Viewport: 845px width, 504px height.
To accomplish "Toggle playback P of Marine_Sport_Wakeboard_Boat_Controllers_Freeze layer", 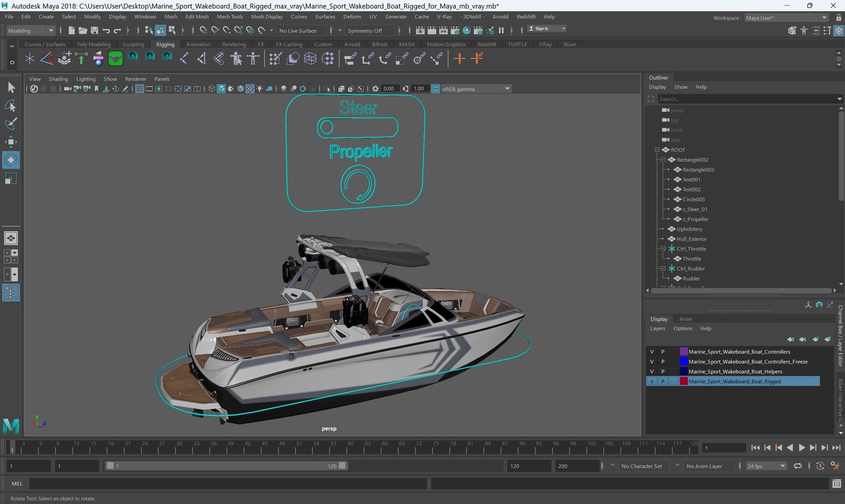I will pyautogui.click(x=662, y=362).
